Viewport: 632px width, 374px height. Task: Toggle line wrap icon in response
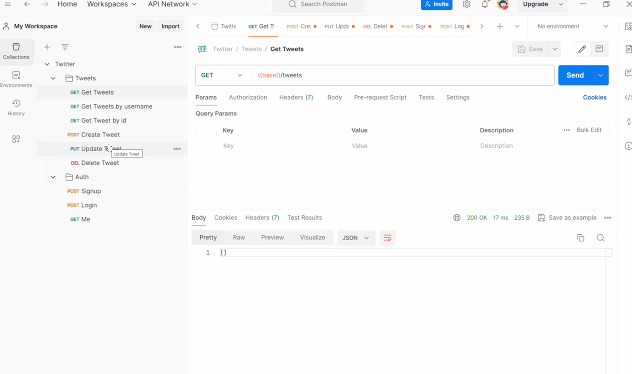(x=387, y=238)
